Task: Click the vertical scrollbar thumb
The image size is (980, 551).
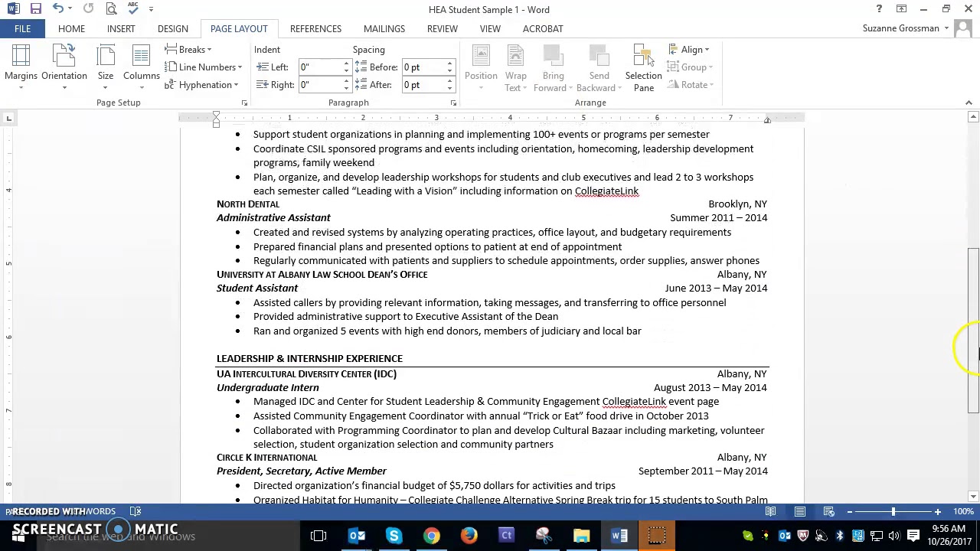Action: (x=973, y=331)
